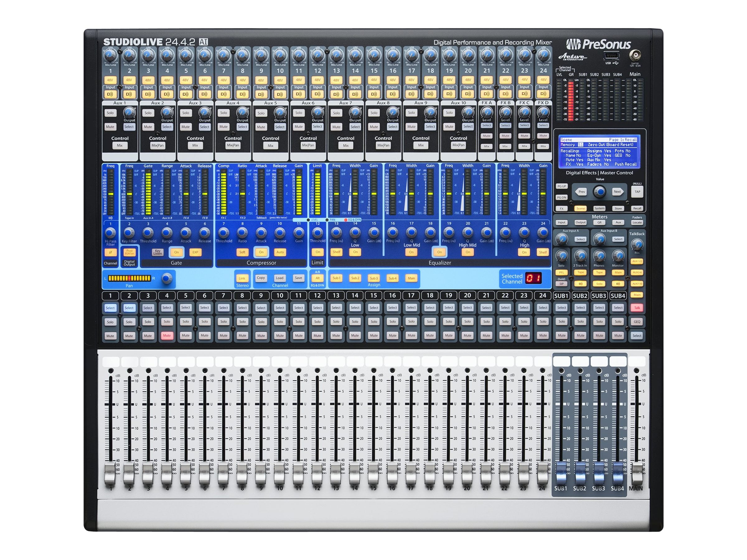Viewport: 747px width, 560px height.
Task: Click the Next value arrow
Action: [618, 191]
